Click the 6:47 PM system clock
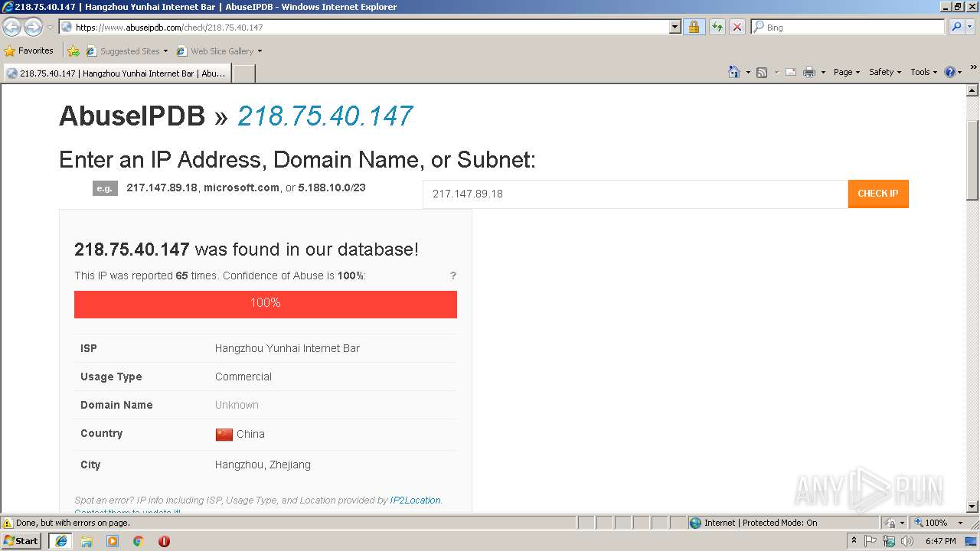The width and height of the screenshot is (980, 551). click(940, 541)
